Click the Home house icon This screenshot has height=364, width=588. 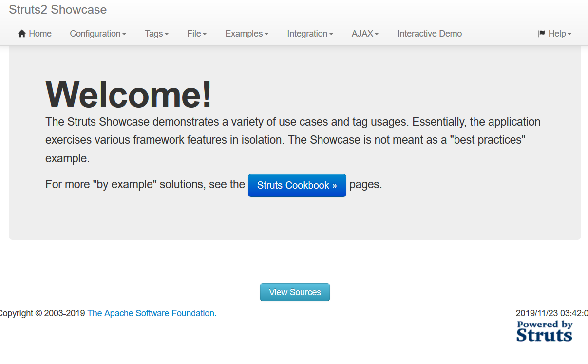click(21, 34)
